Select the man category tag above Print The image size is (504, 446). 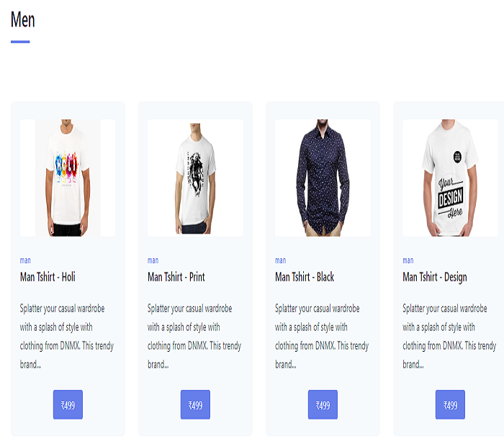153,260
